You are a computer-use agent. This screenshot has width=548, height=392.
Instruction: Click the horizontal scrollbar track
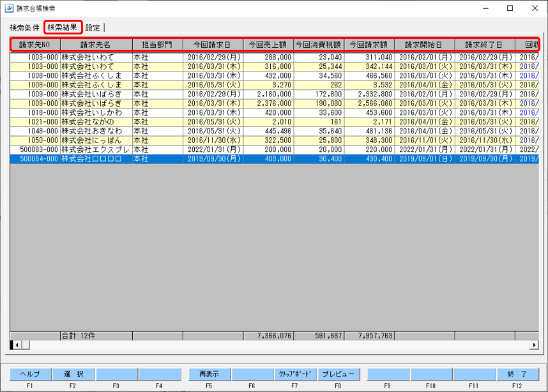click(x=280, y=345)
